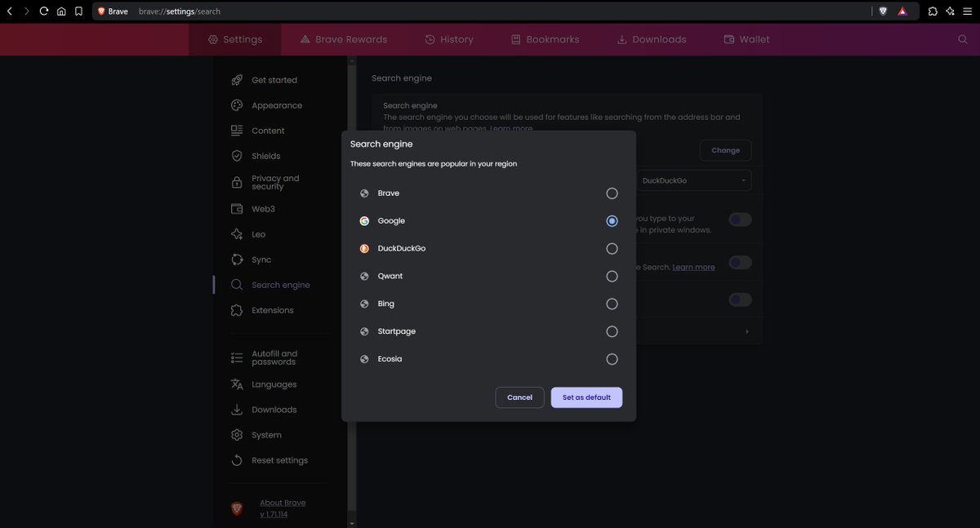Image resolution: width=980 pixels, height=528 pixels.
Task: Go back using the browser back arrow
Action: coord(9,11)
